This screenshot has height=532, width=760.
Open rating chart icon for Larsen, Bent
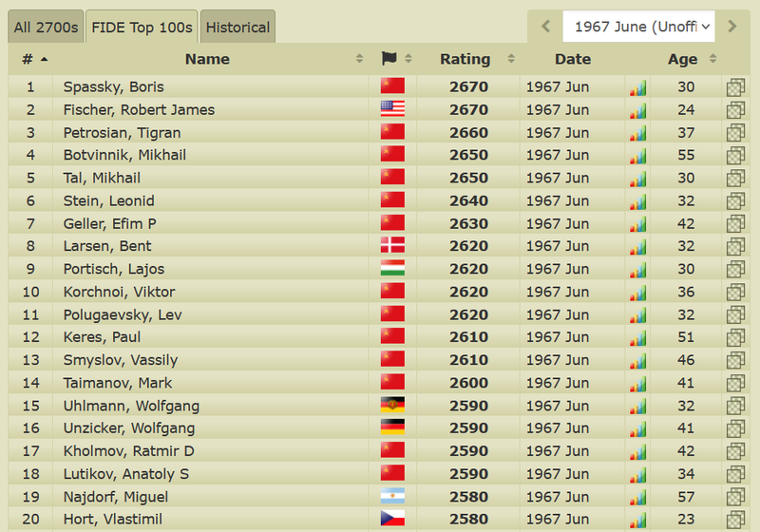click(636, 247)
